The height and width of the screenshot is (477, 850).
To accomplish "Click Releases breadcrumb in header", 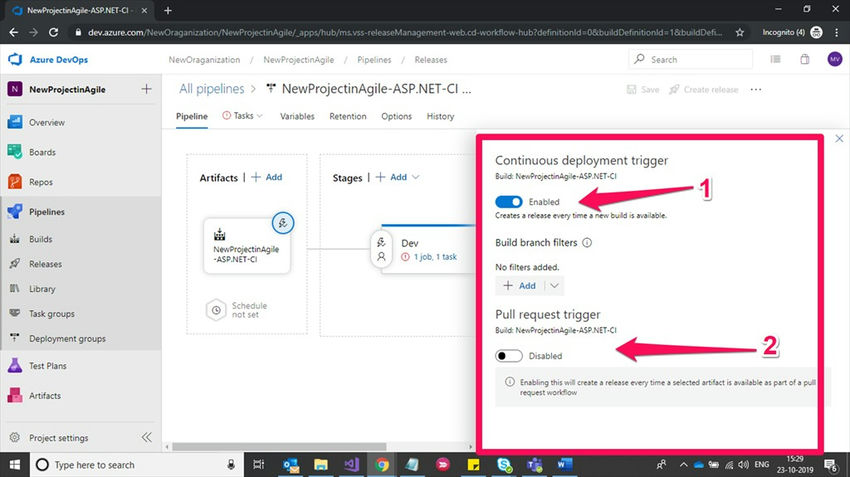I will tap(431, 60).
